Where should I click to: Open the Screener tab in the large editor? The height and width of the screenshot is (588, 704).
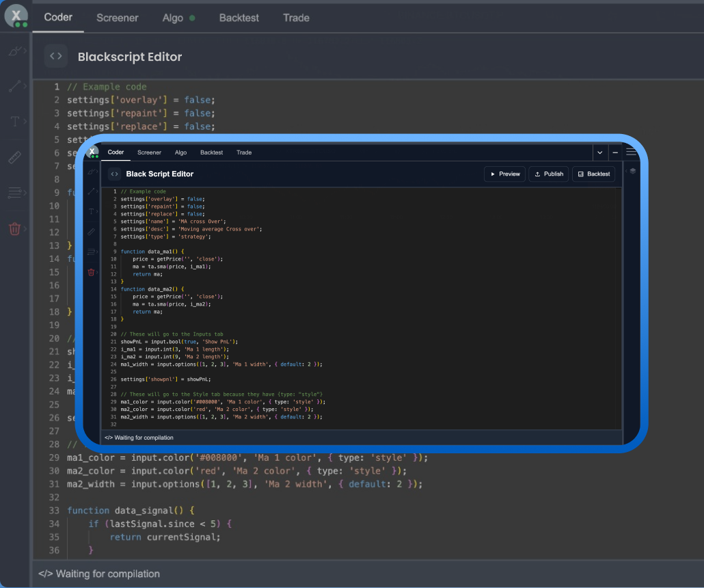click(117, 18)
